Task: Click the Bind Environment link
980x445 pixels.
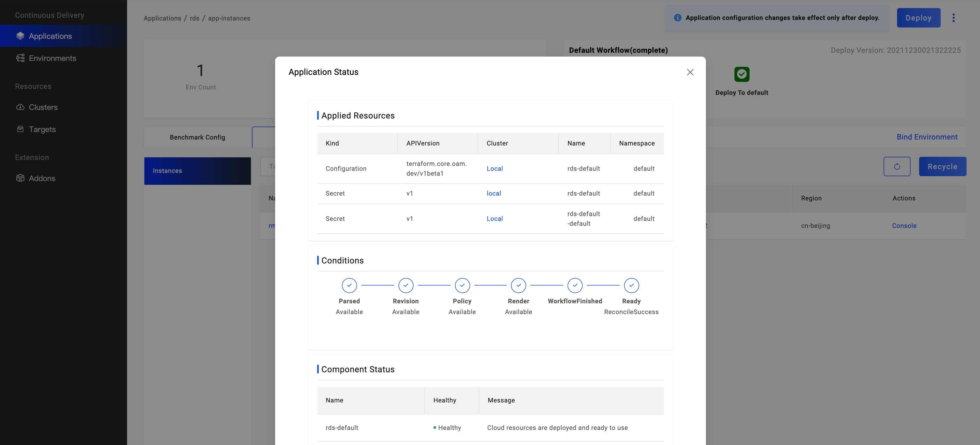Action: point(927,137)
